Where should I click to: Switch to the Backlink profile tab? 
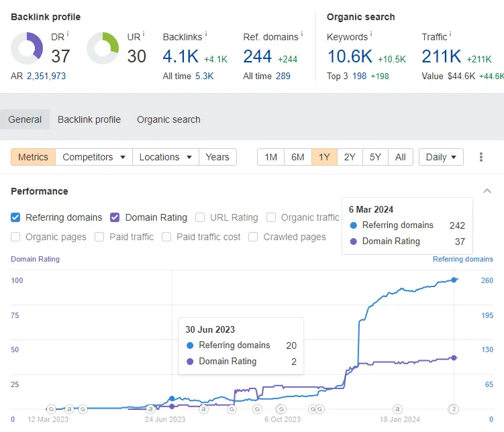[x=89, y=119]
